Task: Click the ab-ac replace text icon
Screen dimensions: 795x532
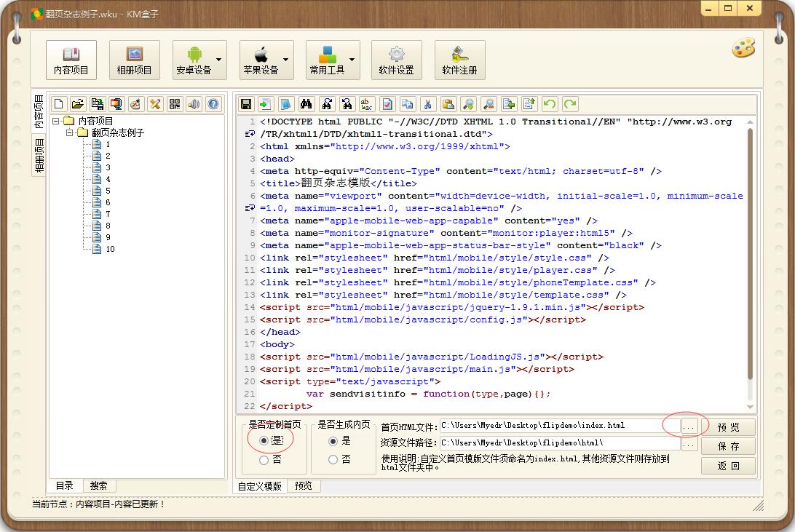Action: click(367, 104)
